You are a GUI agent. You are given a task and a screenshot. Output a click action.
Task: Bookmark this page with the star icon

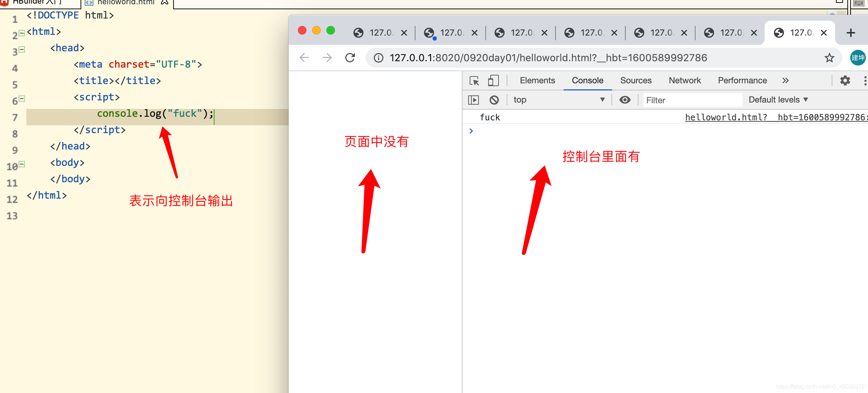pos(829,58)
